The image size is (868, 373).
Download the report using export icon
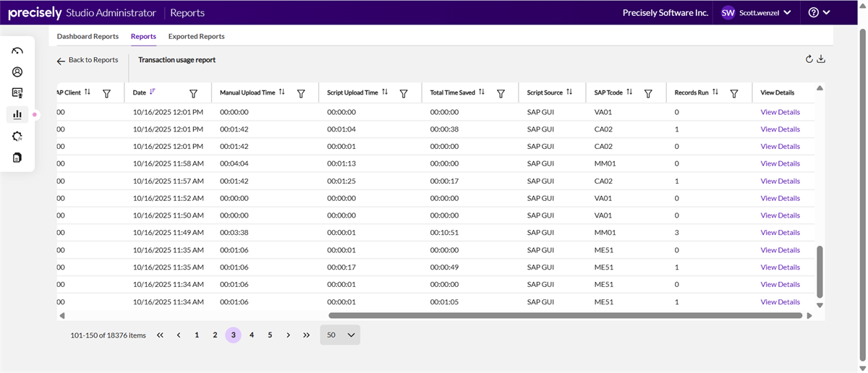tap(821, 59)
